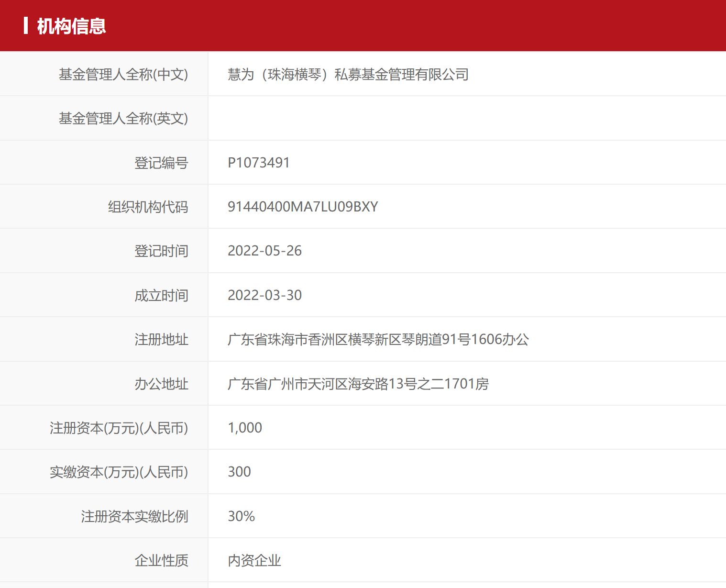The height and width of the screenshot is (588, 726).
Task: Select registration number P1073491
Action: [x=259, y=163]
